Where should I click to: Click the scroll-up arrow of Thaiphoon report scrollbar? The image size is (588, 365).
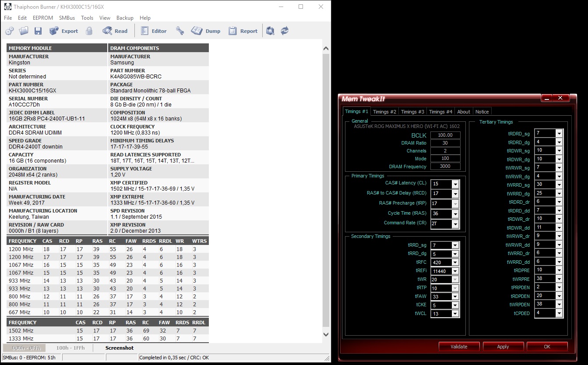pyautogui.click(x=326, y=49)
